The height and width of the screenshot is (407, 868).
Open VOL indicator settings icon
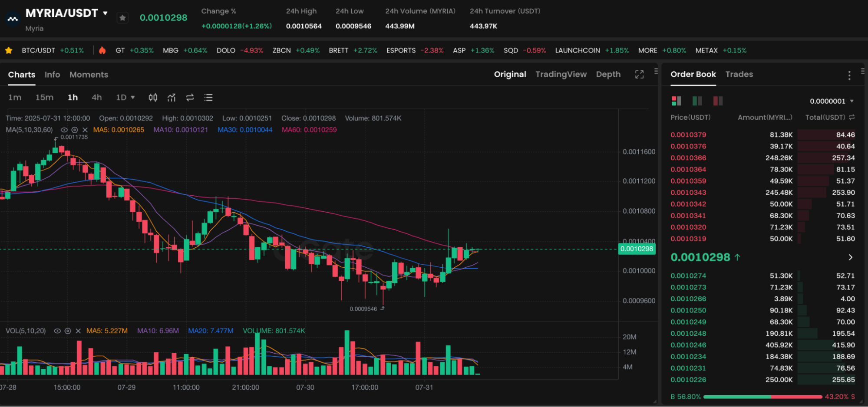click(68, 331)
